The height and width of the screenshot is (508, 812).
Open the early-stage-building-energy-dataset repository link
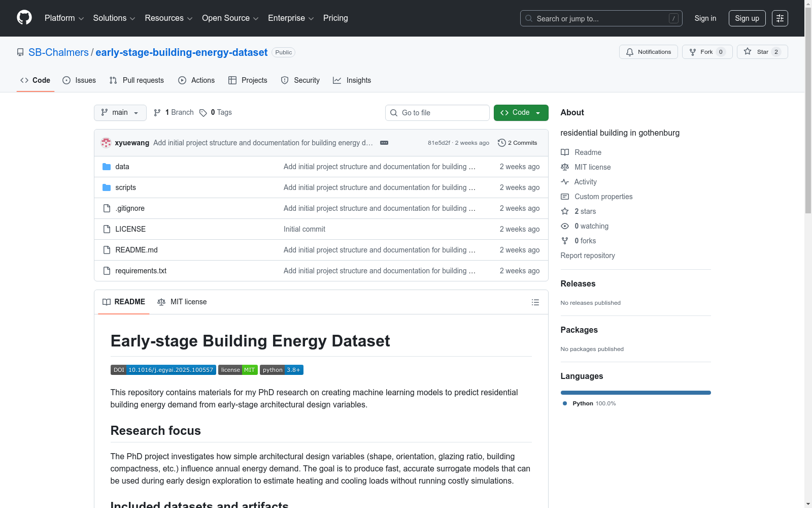[182, 52]
